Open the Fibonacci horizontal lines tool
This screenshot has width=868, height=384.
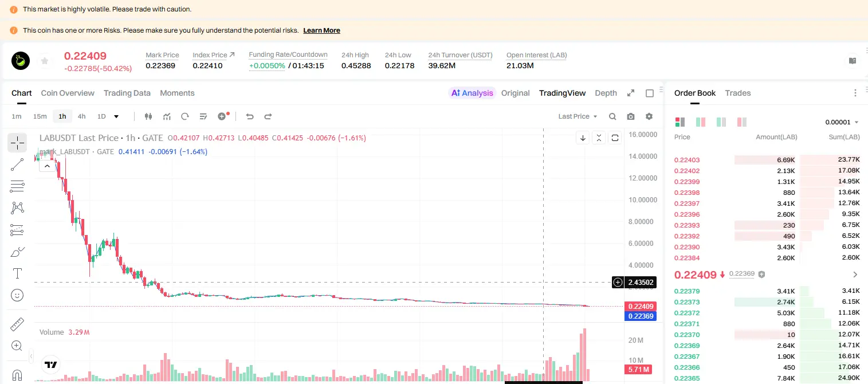coord(17,186)
